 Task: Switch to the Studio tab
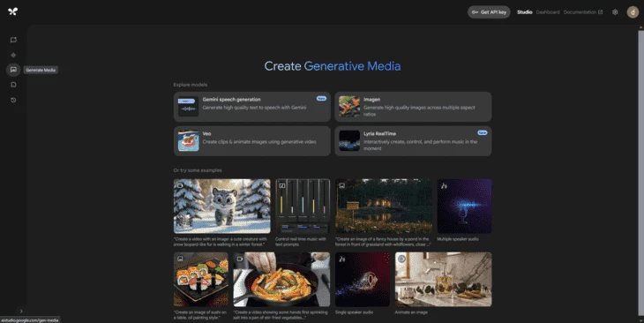coord(525,12)
